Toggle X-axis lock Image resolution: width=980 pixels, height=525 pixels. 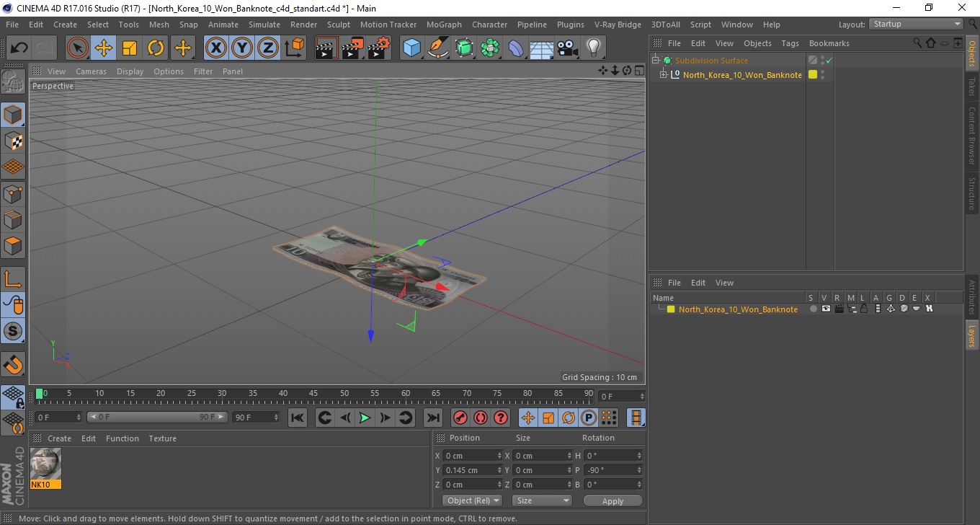tap(215, 48)
